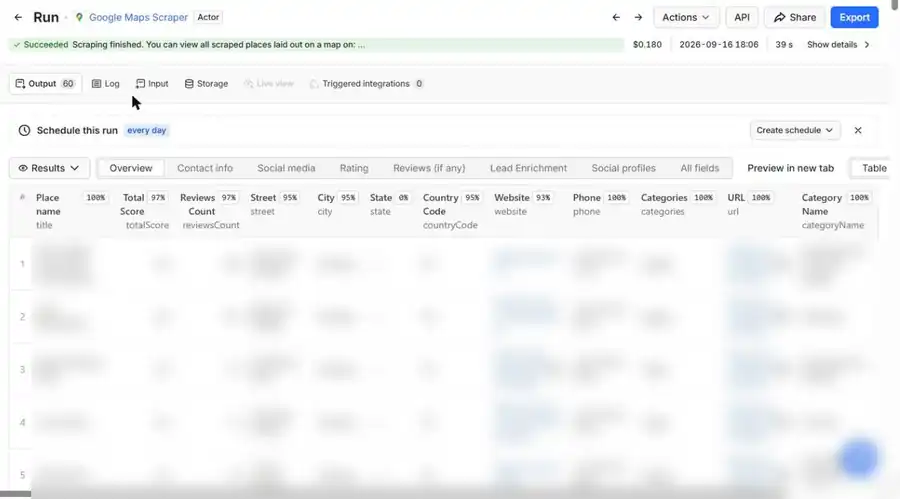
Task: Open the Storage tab
Action: click(206, 83)
